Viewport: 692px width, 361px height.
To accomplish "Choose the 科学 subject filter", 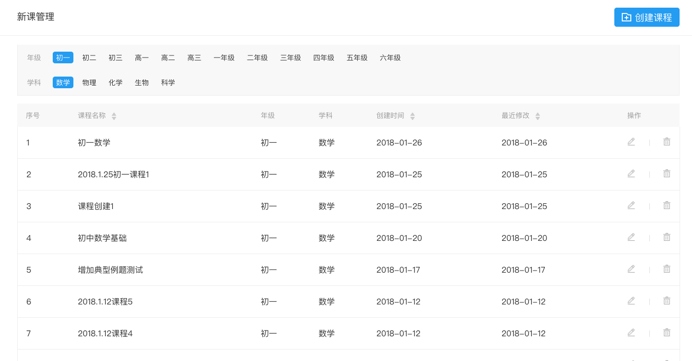I will click(168, 83).
